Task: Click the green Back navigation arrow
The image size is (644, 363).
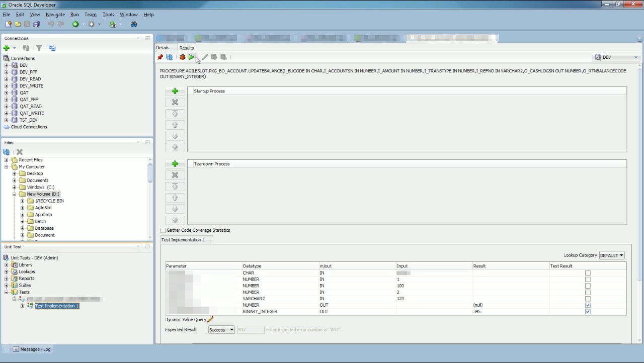Action: [75, 24]
